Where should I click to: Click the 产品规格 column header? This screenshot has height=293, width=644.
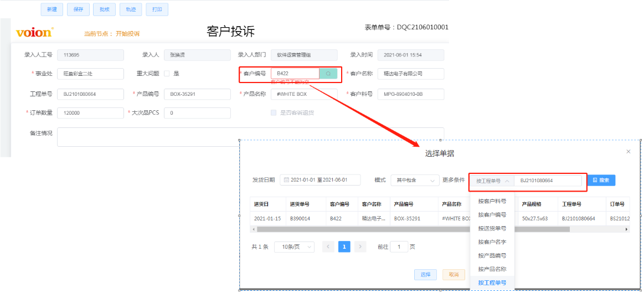point(538,204)
